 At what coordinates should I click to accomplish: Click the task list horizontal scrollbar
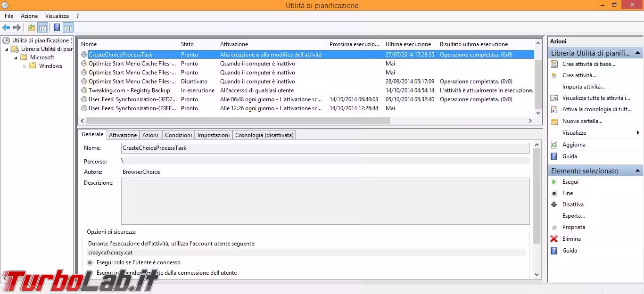pos(236,121)
